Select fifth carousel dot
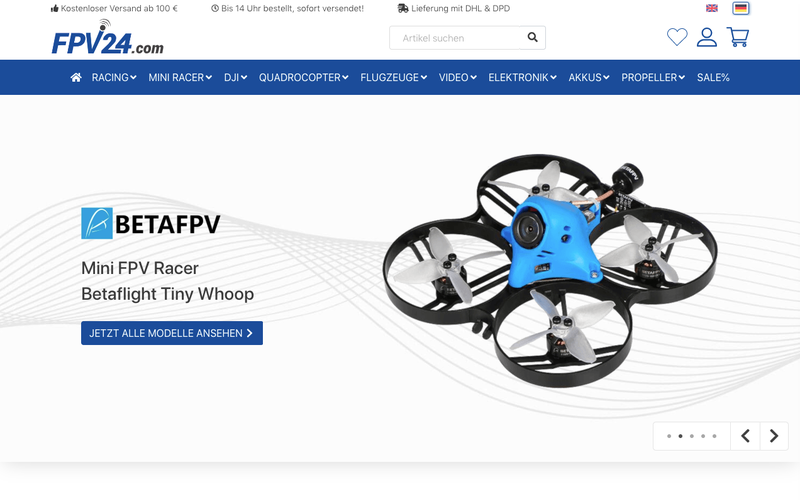The height and width of the screenshot is (504, 800). coord(714,436)
